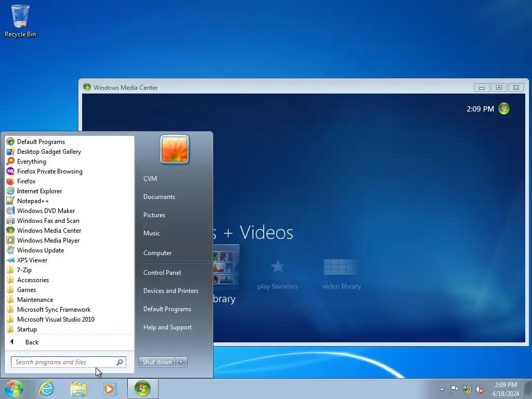Open Windows Media Player from the taskbar
Screen dimensions: 532x399
[110, 389]
